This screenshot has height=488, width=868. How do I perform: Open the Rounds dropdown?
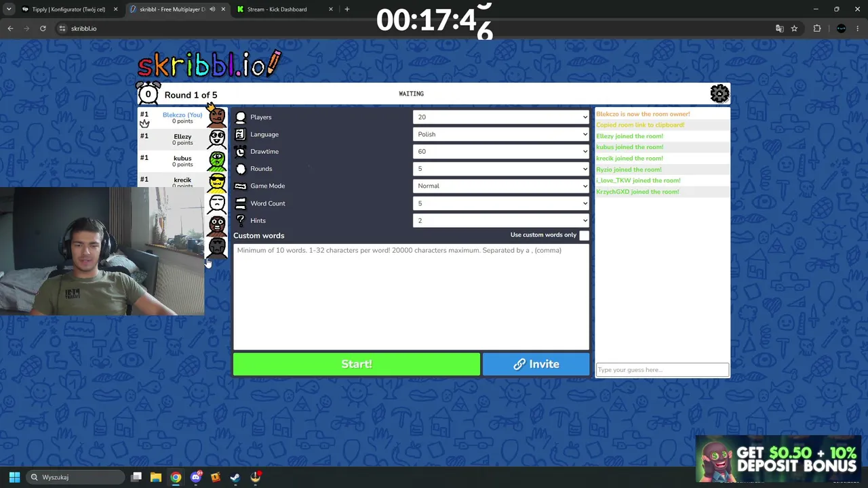click(501, 169)
